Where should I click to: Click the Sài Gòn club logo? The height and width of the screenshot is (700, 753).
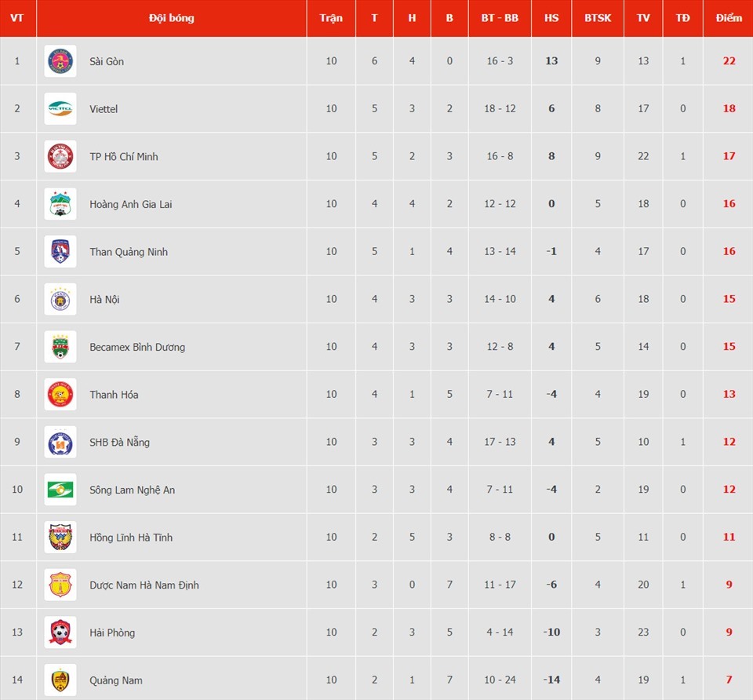(60, 61)
